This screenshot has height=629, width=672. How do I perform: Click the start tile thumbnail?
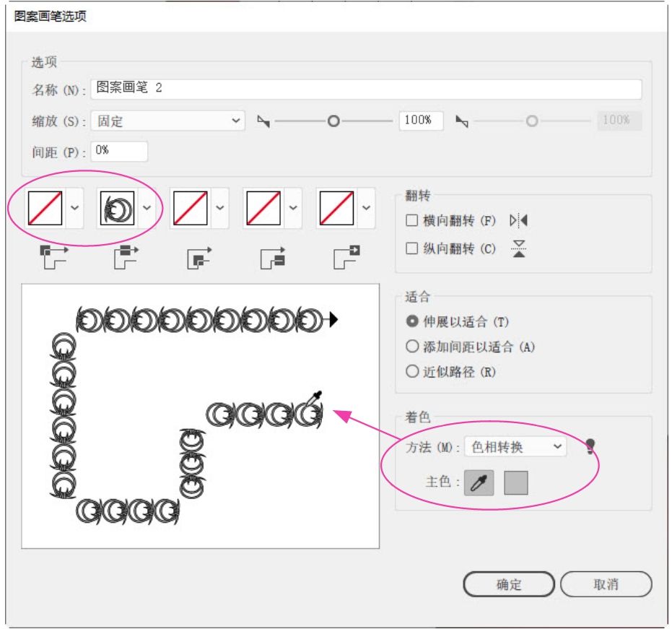pos(263,208)
